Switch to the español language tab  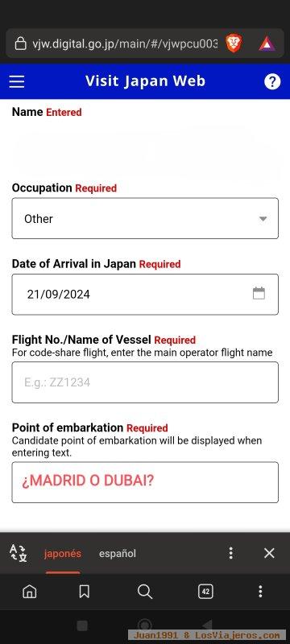(x=118, y=554)
